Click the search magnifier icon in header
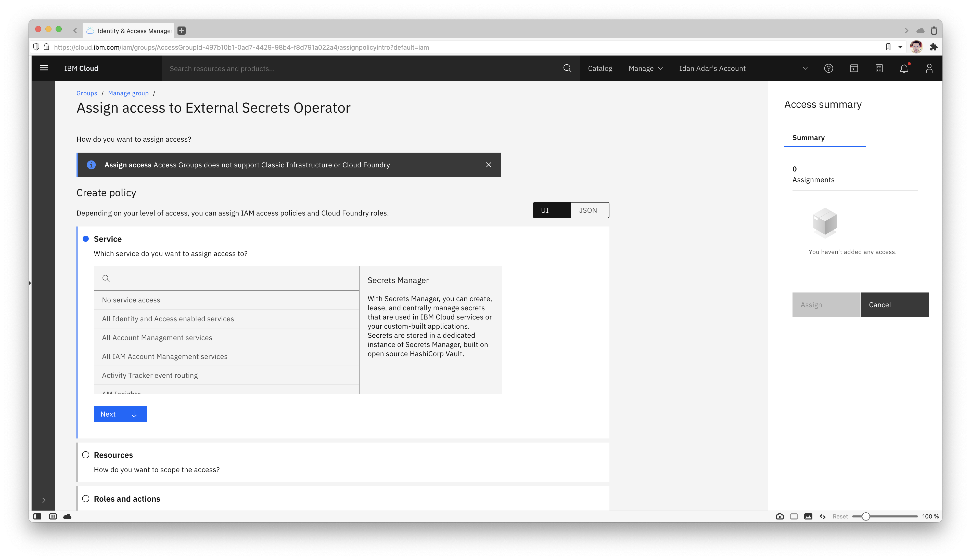The height and width of the screenshot is (560, 971). pos(567,69)
